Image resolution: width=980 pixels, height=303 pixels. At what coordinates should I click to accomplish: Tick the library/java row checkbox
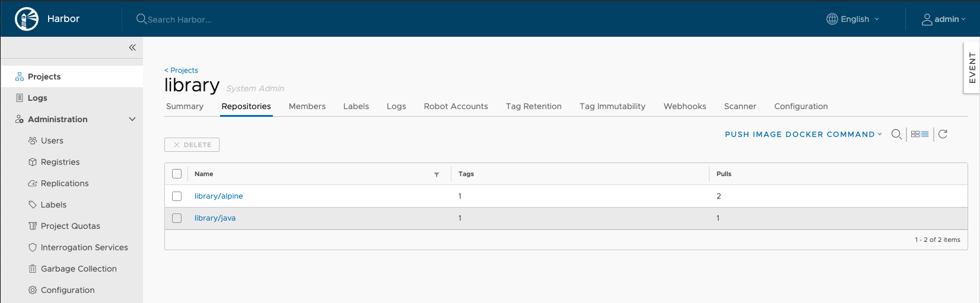tap(177, 218)
